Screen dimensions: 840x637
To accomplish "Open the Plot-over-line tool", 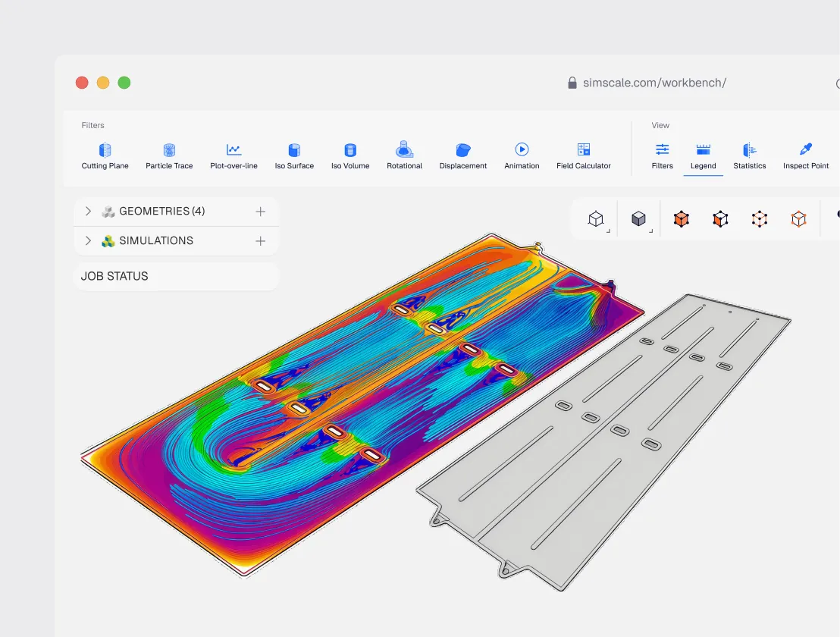I will pyautogui.click(x=234, y=156).
